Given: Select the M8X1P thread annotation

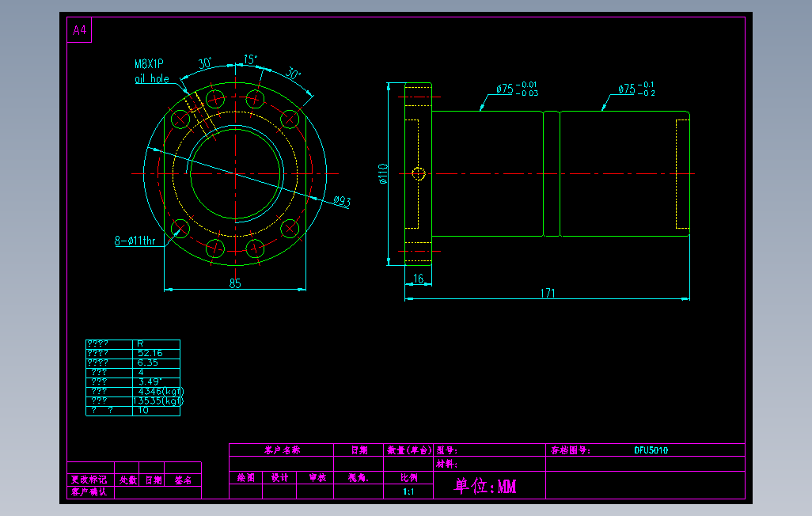Looking at the screenshot, I should click(x=149, y=64).
